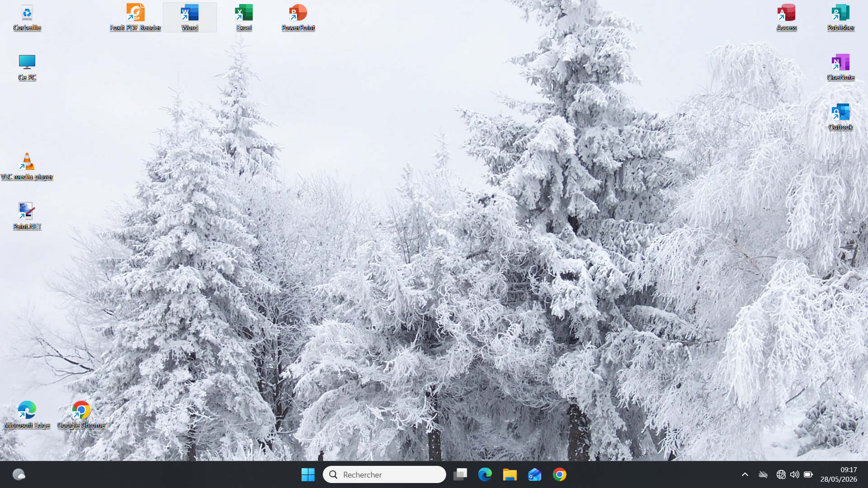Select the Word desktop shortcut

pyautogui.click(x=190, y=18)
